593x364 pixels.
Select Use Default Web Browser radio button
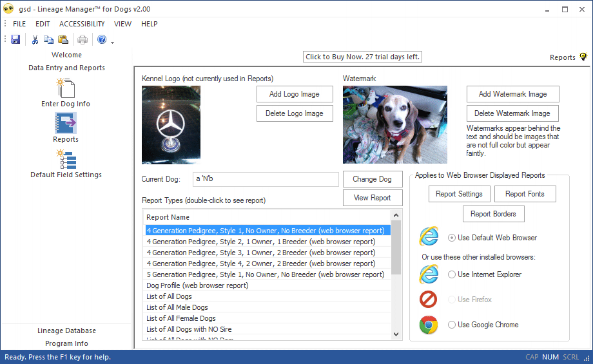click(x=452, y=238)
